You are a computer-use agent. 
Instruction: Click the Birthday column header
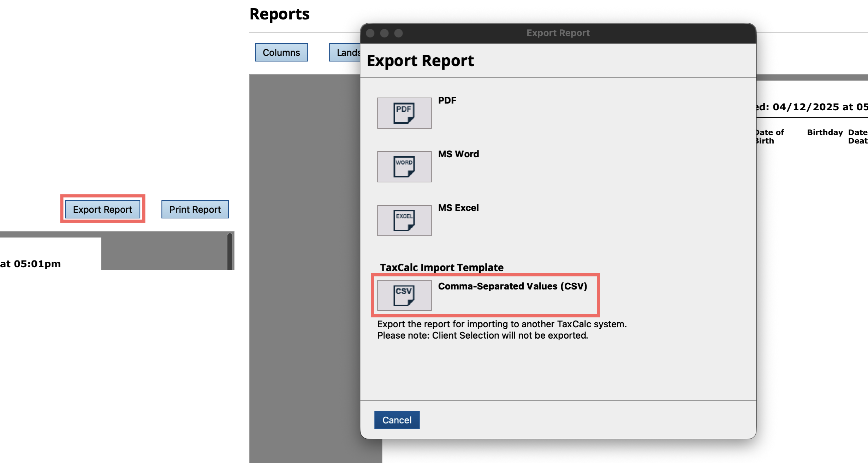point(825,133)
